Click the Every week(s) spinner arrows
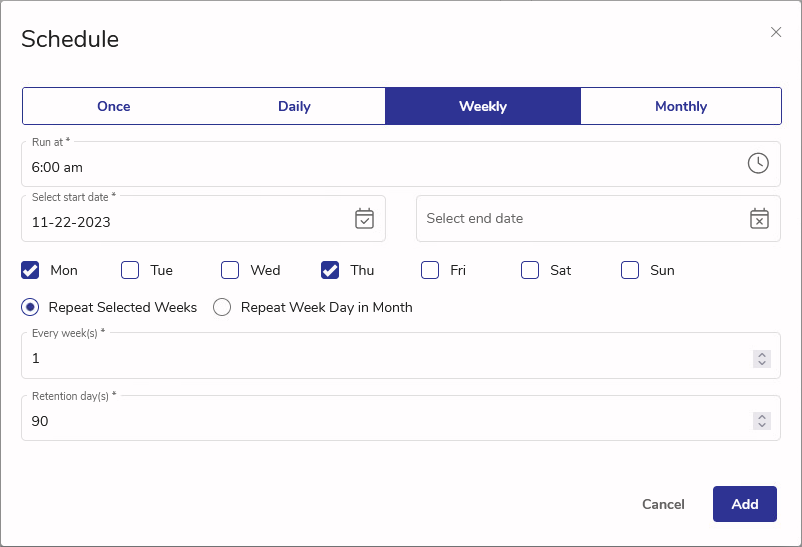The height and width of the screenshot is (547, 802). point(762,358)
